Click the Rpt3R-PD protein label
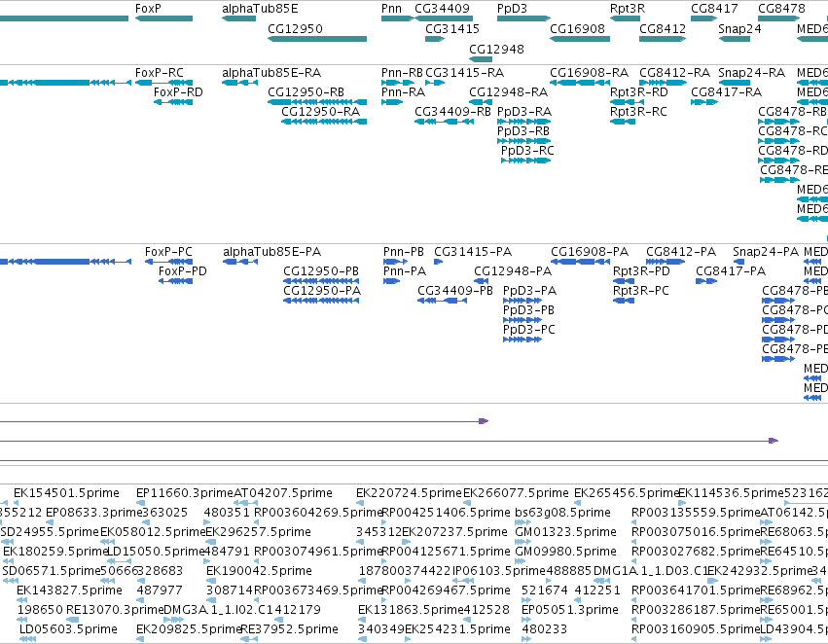This screenshot has height=644, width=828. coord(641,271)
